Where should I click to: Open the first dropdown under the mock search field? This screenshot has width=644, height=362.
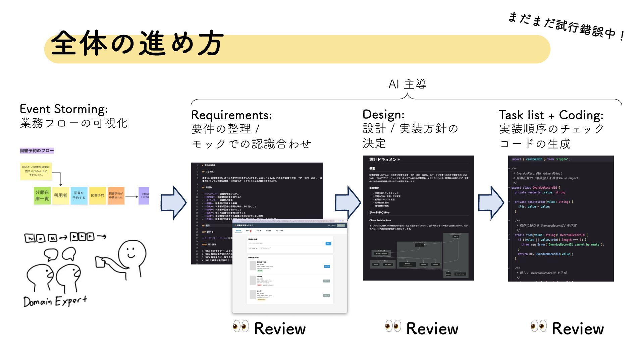(x=253, y=248)
